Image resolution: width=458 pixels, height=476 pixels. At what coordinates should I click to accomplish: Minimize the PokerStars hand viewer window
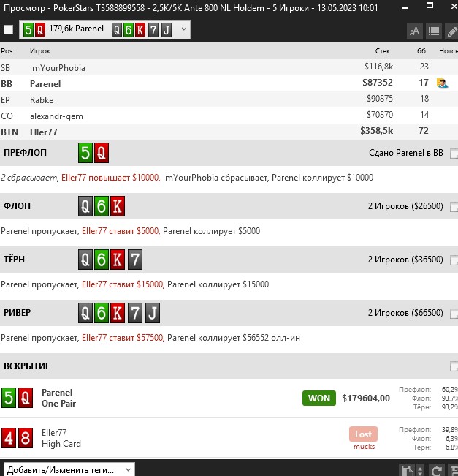405,7
